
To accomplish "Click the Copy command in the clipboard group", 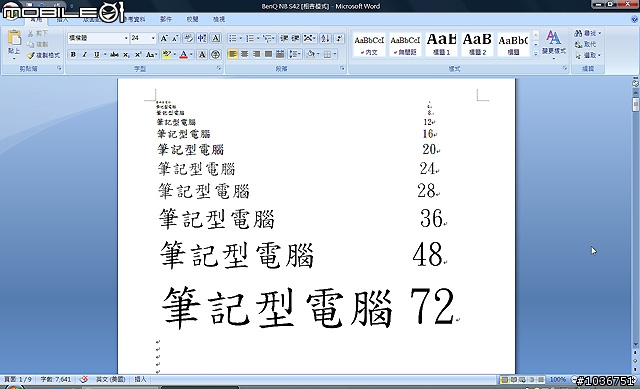I will [x=38, y=44].
